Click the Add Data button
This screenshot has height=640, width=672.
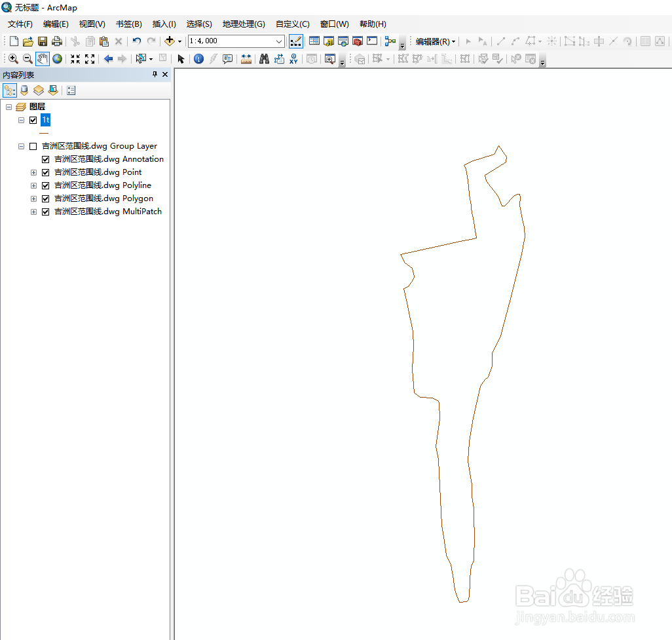pos(170,41)
